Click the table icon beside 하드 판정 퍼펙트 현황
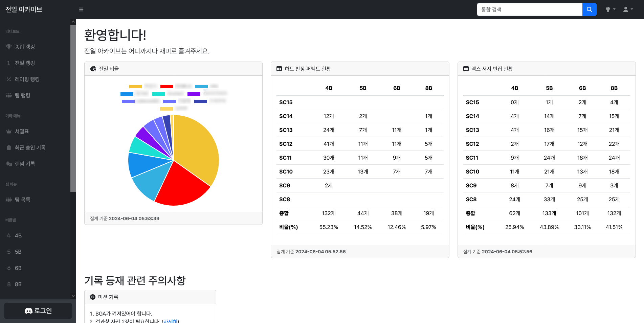Viewport: 644px width, 323px height. tap(279, 69)
